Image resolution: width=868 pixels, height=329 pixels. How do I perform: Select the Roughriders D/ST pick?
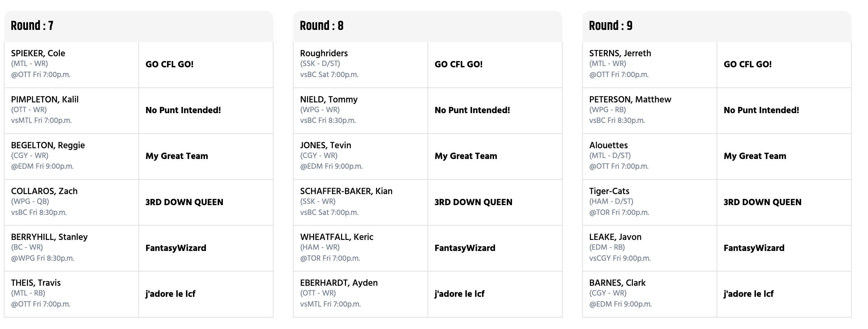tap(324, 53)
